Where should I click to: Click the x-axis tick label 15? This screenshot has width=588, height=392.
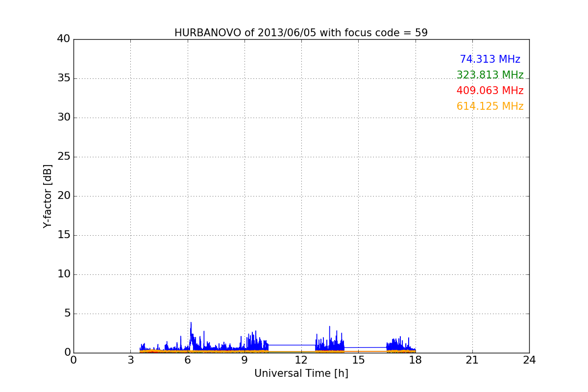[x=358, y=360]
